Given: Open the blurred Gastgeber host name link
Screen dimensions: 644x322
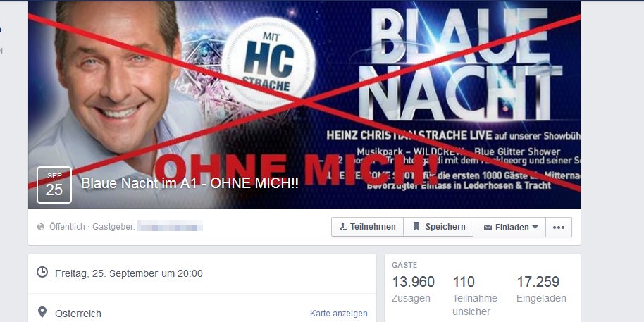Looking at the screenshot, I should pyautogui.click(x=170, y=226).
